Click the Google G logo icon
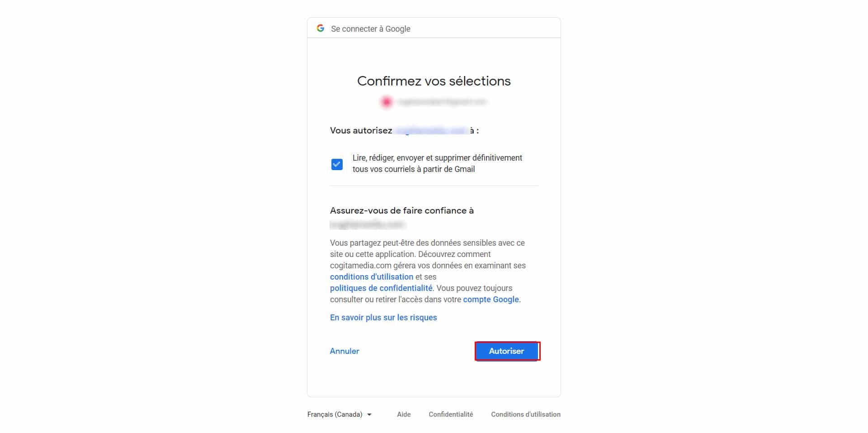The height and width of the screenshot is (433, 868). point(321,28)
